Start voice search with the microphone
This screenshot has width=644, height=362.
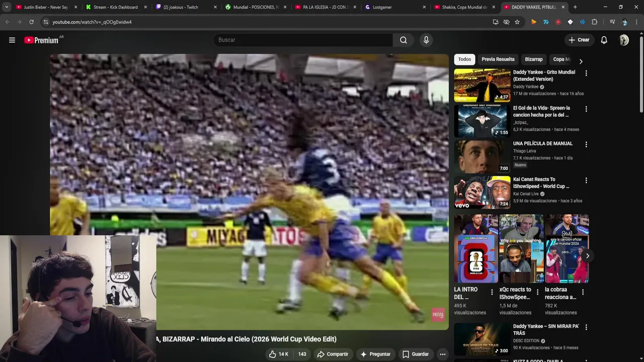(426, 40)
